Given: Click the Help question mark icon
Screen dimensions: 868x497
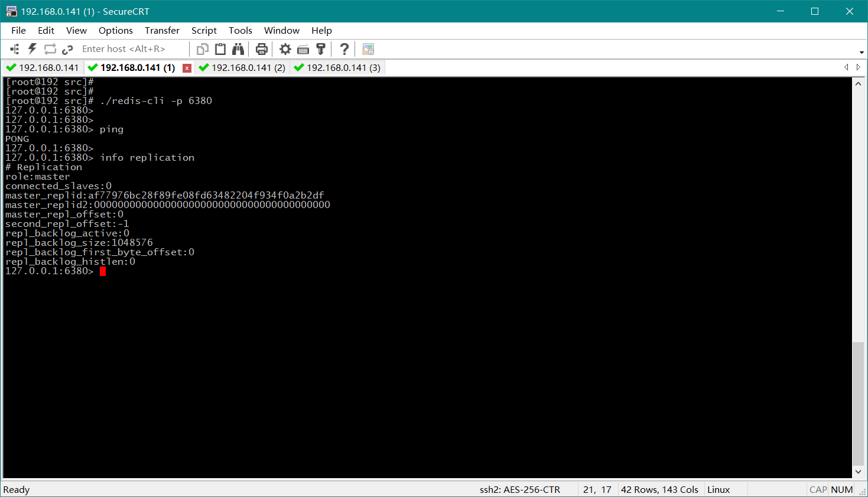Looking at the screenshot, I should [x=344, y=49].
